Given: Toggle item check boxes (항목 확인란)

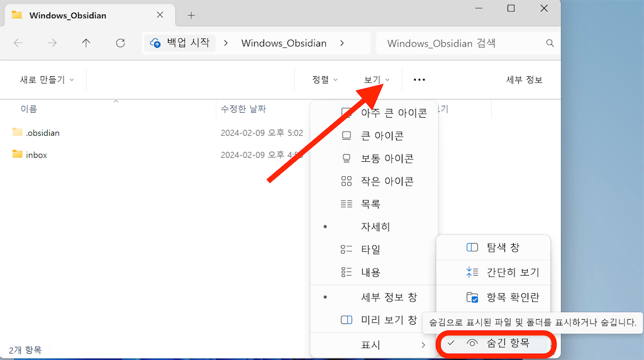Looking at the screenshot, I should (512, 297).
